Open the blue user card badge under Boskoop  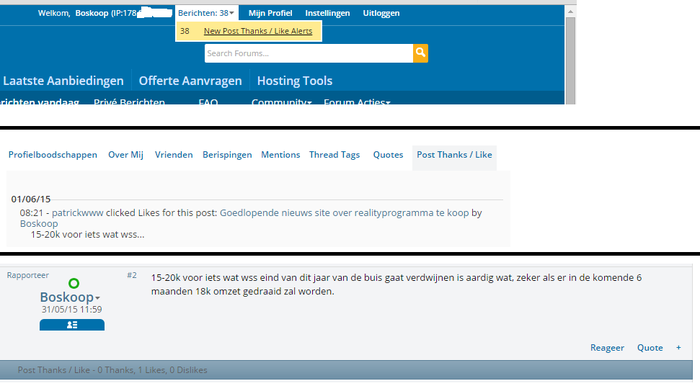point(72,325)
